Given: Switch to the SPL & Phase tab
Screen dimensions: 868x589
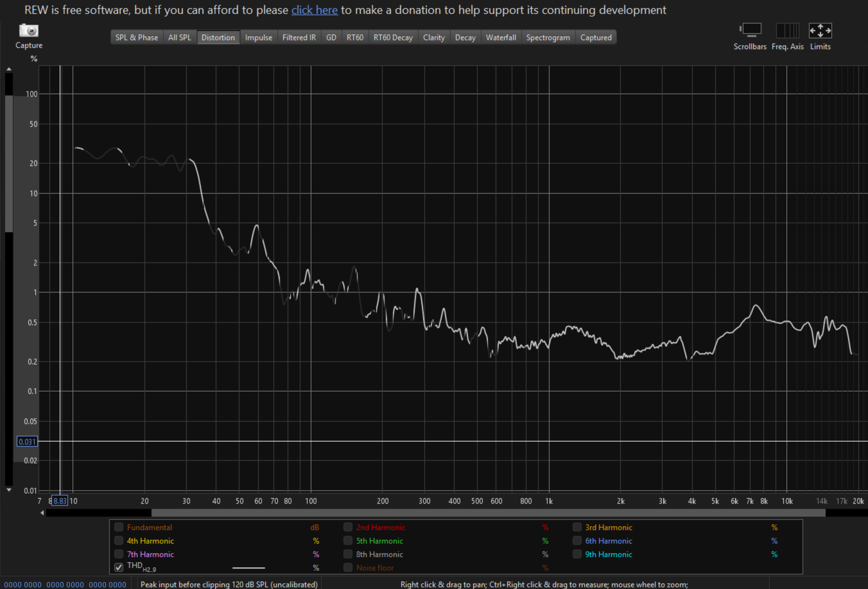Looking at the screenshot, I should pyautogui.click(x=137, y=37).
